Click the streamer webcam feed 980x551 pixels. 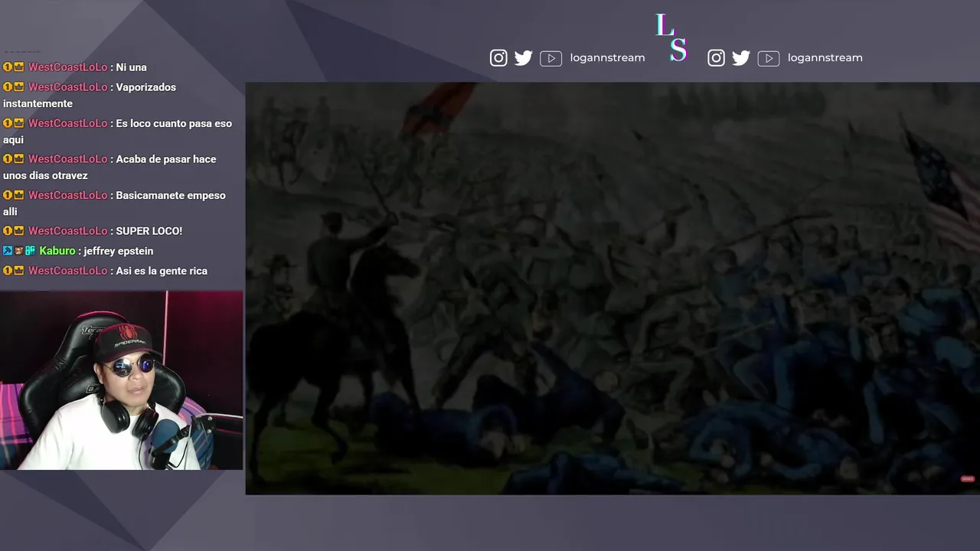point(122,380)
